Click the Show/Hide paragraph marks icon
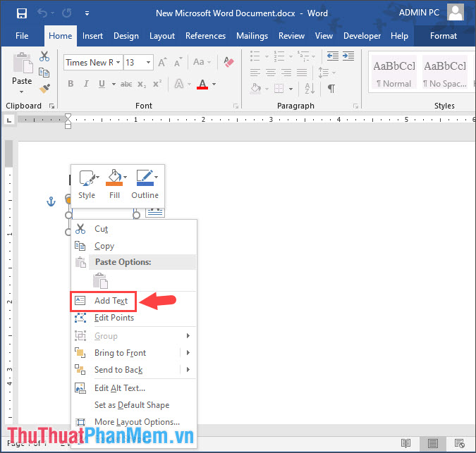Image resolution: width=476 pixels, height=453 pixels. pos(331,89)
